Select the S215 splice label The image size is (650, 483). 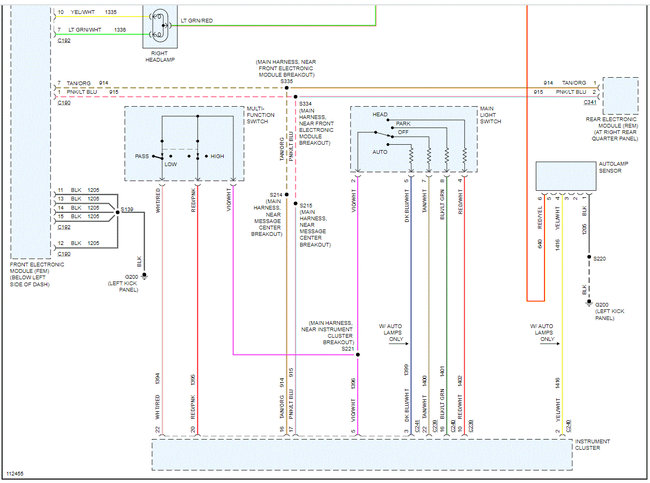pyautogui.click(x=306, y=206)
